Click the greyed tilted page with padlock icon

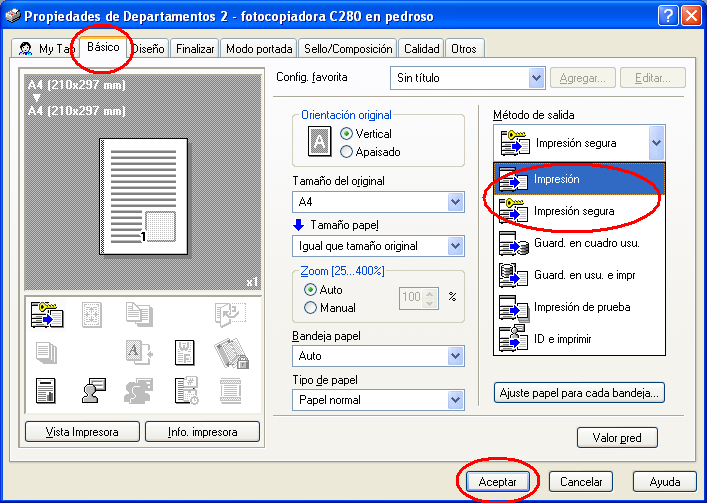click(x=231, y=353)
